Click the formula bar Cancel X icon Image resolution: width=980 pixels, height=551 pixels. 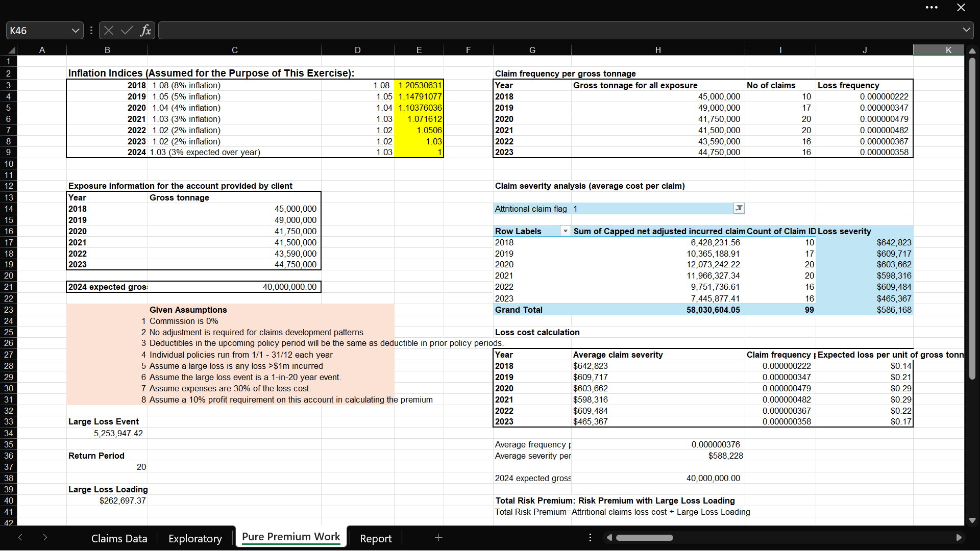point(109,31)
